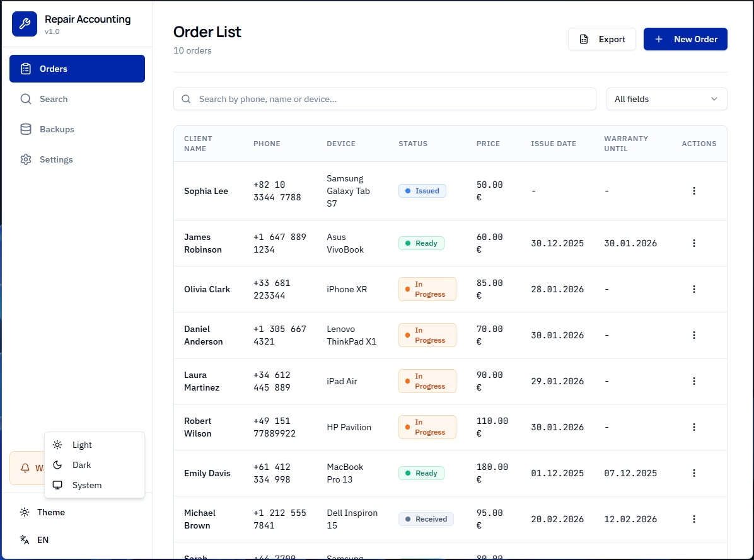Expand actions for Emily Davis's order
The image size is (754, 560).
point(694,473)
